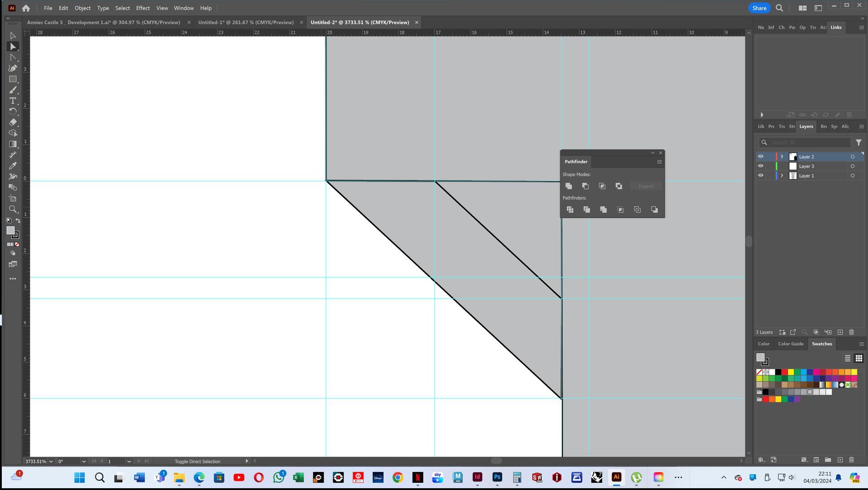Toggle visibility of Layer 3
Screen dimensions: 868x490
pyautogui.click(x=760, y=166)
